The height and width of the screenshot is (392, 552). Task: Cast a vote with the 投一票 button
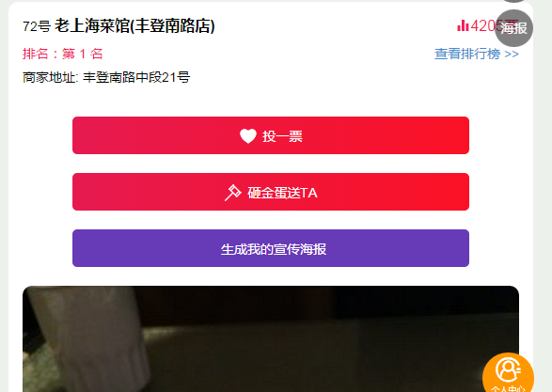(x=271, y=135)
